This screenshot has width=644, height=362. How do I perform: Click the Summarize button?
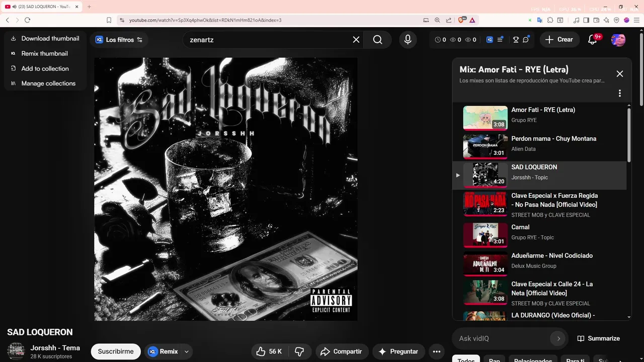[599, 338]
